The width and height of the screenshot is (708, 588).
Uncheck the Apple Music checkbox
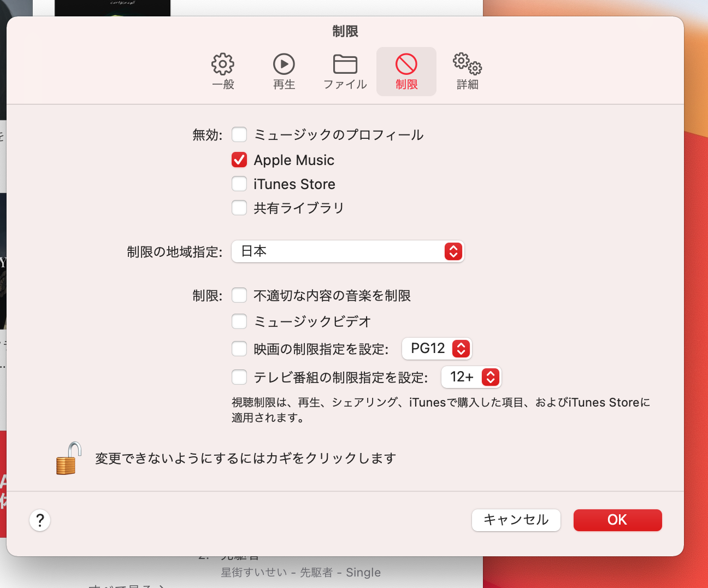239,160
